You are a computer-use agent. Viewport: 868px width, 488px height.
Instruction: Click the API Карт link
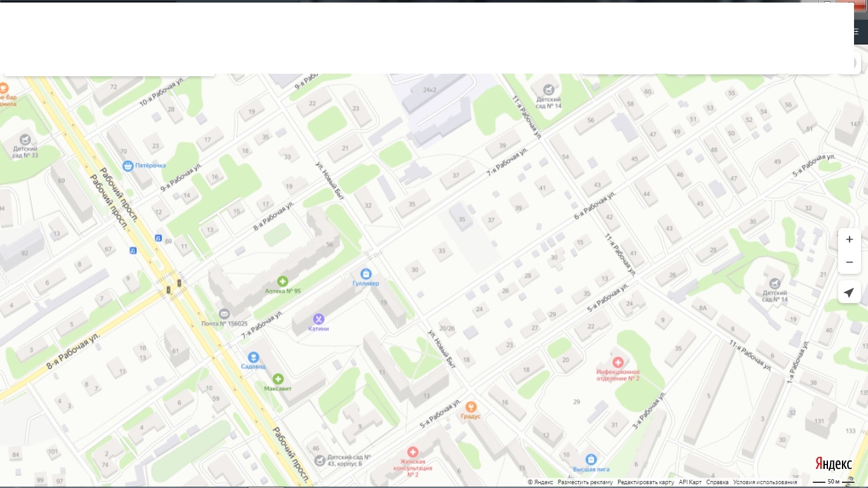click(690, 482)
